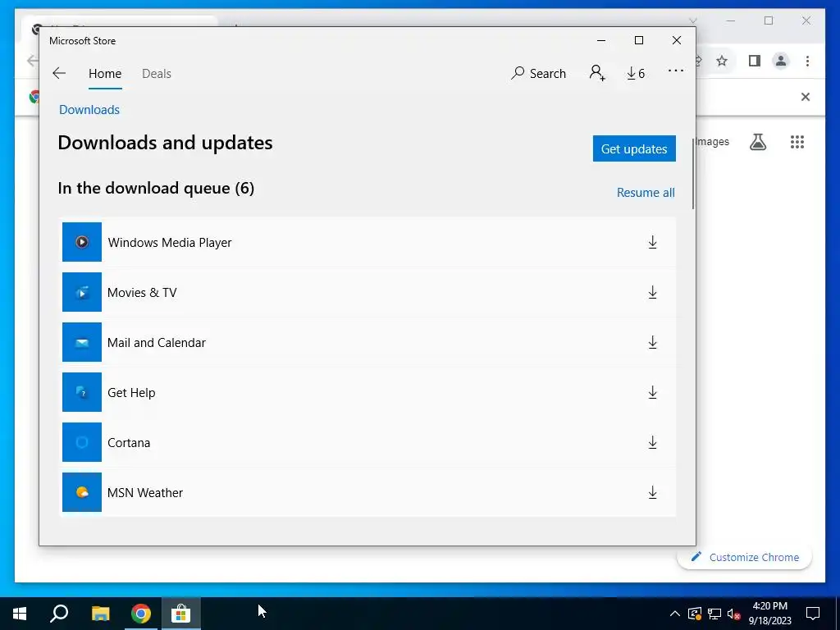
Task: Maximize the Microsoft Store window
Action: point(638,40)
